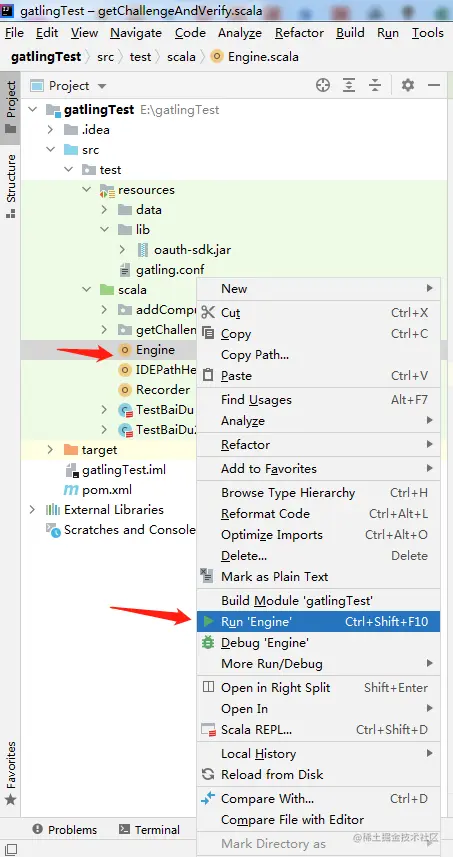Screen dimensions: 453x857
Task: Click the Reload from Disk icon
Action: click(208, 774)
